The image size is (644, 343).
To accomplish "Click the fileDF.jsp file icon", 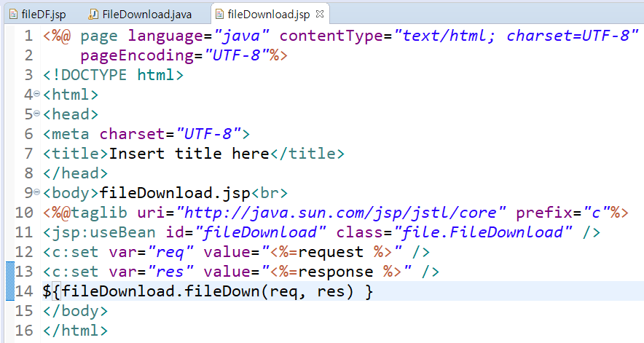I will [x=13, y=15].
